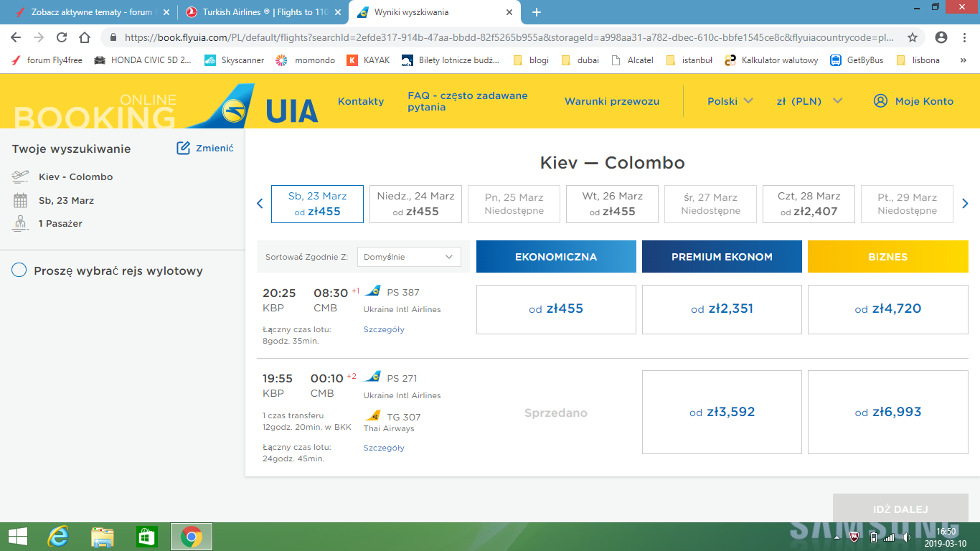Image resolution: width=980 pixels, height=551 pixels.
Task: Click the PREMIUM EKONOM column header
Action: 722,257
